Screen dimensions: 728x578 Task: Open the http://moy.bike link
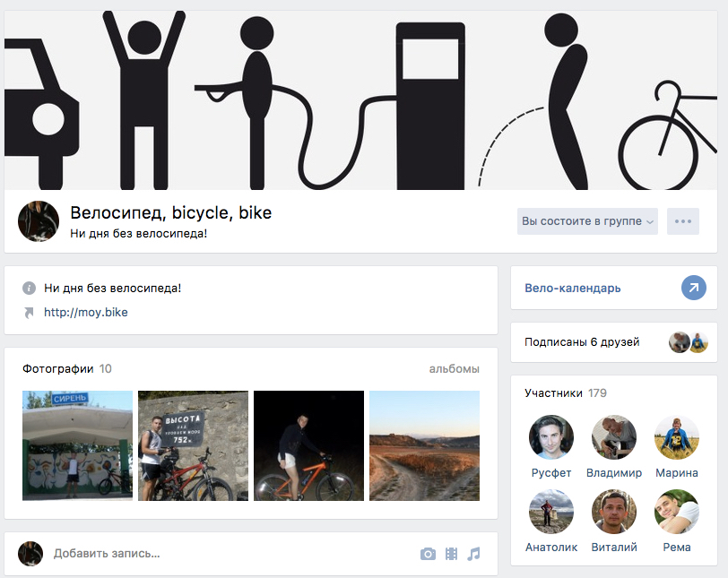coord(86,312)
